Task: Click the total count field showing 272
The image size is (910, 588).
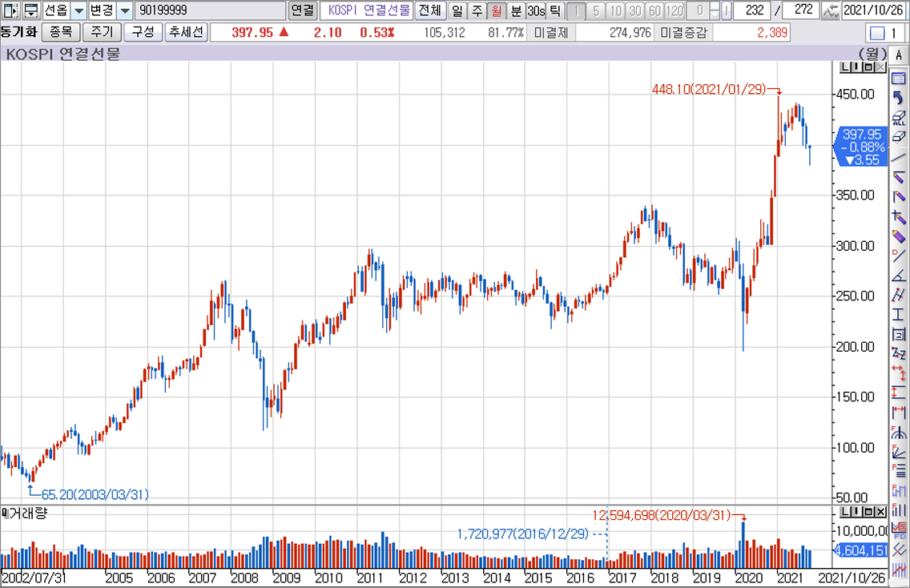Action: [802, 10]
